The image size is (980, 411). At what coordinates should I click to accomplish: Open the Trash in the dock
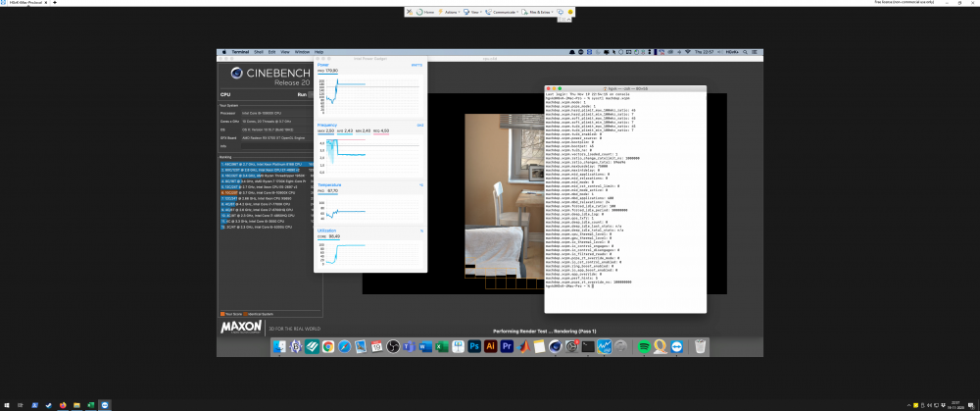[x=701, y=346]
